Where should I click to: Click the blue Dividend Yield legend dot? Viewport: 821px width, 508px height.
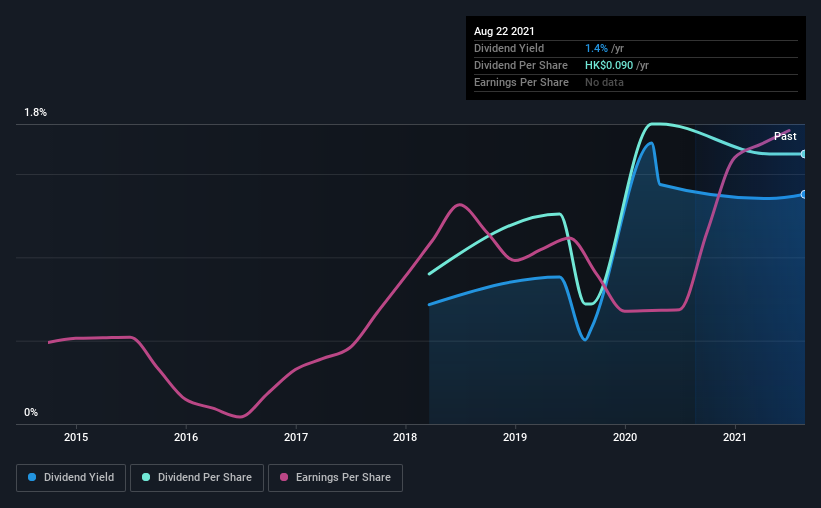(x=32, y=477)
